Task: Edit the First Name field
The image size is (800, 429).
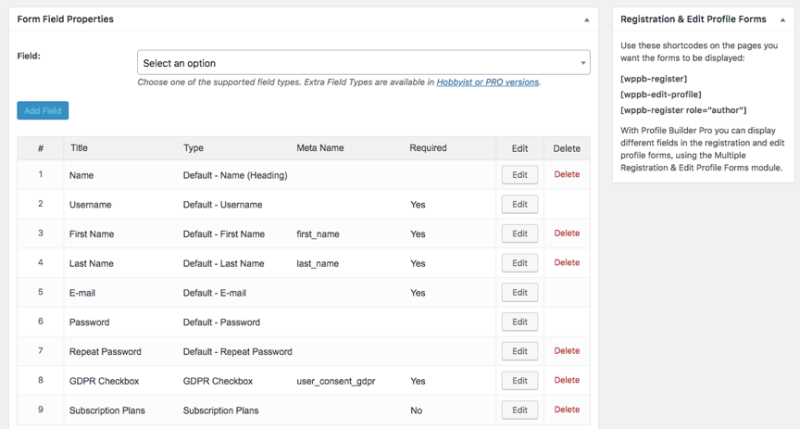Action: pos(519,233)
